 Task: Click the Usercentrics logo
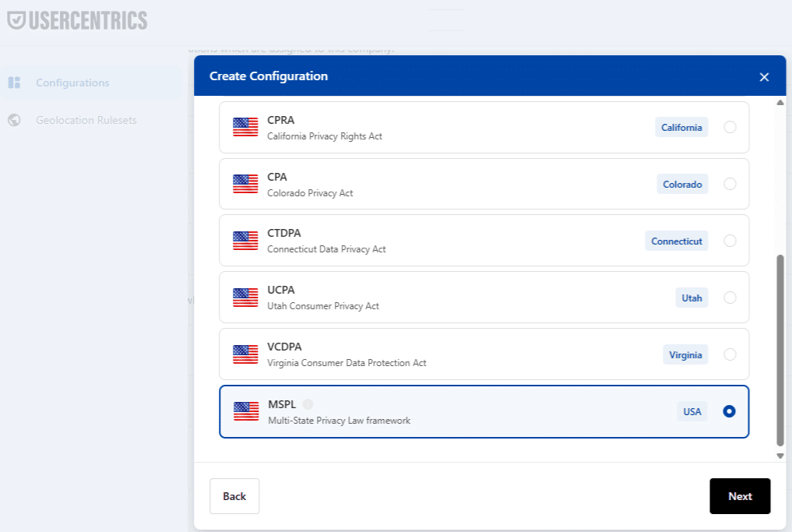coord(77,21)
